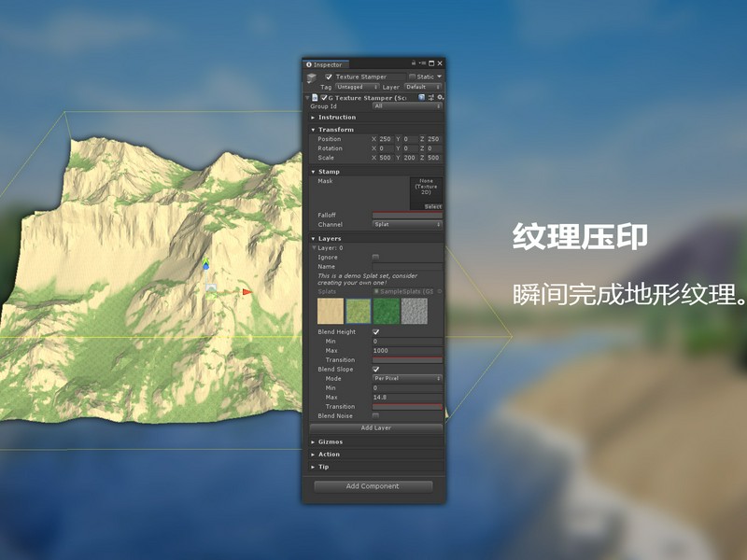Click the Inspector lock icon
Viewport: 747px width, 560px height.
[414, 63]
